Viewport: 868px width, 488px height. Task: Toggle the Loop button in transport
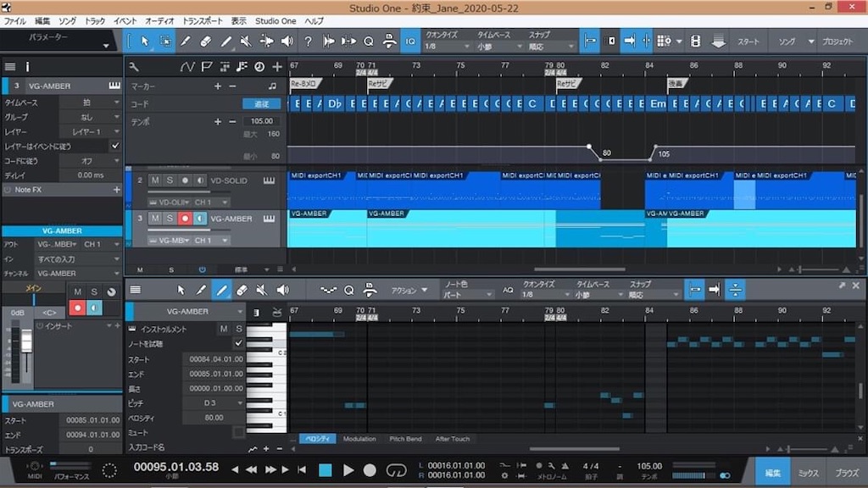[396, 470]
